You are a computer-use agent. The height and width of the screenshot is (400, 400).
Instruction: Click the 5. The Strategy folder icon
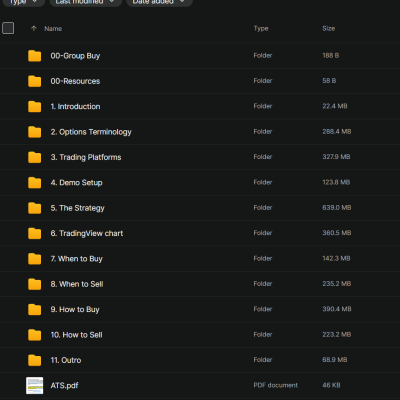(x=35, y=208)
